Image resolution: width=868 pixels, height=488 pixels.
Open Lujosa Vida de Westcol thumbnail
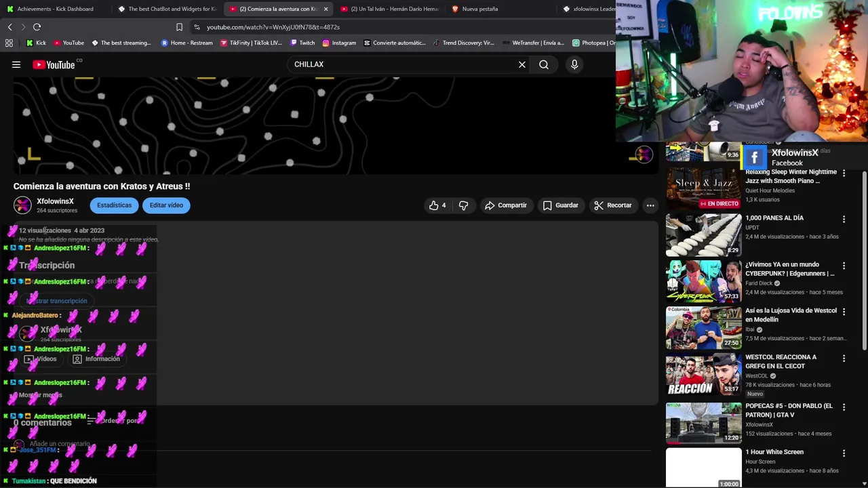point(703,327)
